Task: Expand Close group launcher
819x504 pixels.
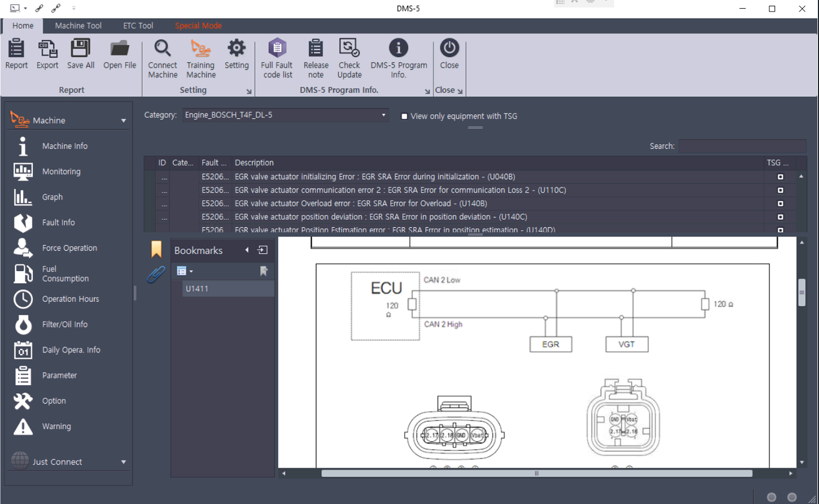Action: pyautogui.click(x=460, y=91)
